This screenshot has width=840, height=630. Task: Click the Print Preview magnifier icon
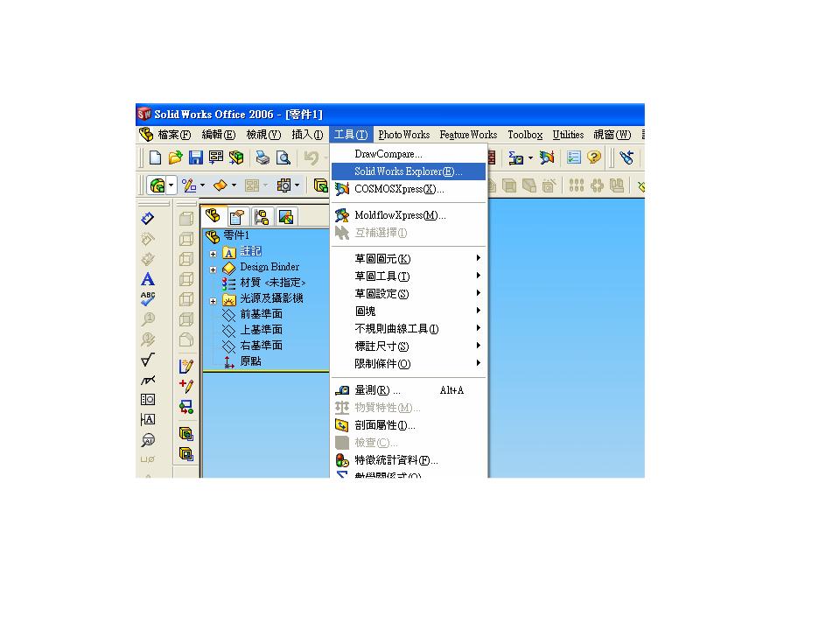pyautogui.click(x=283, y=157)
